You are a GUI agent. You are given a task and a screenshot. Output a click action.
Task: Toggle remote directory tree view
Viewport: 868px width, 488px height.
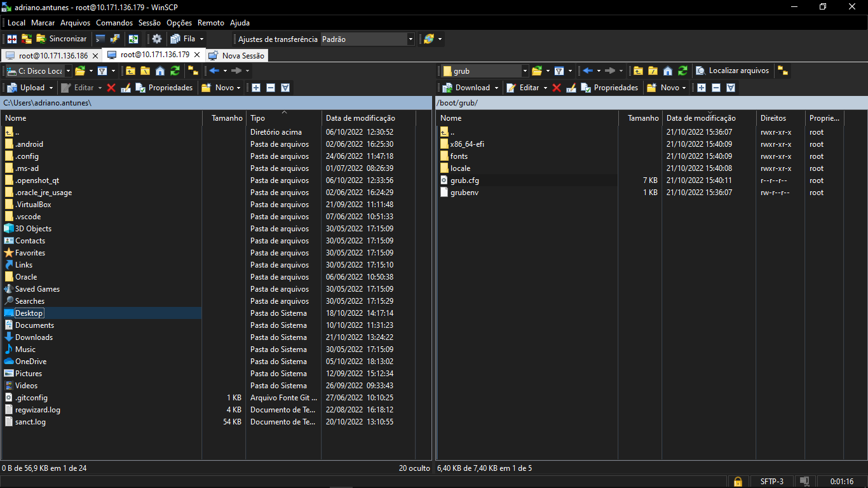pyautogui.click(x=783, y=71)
